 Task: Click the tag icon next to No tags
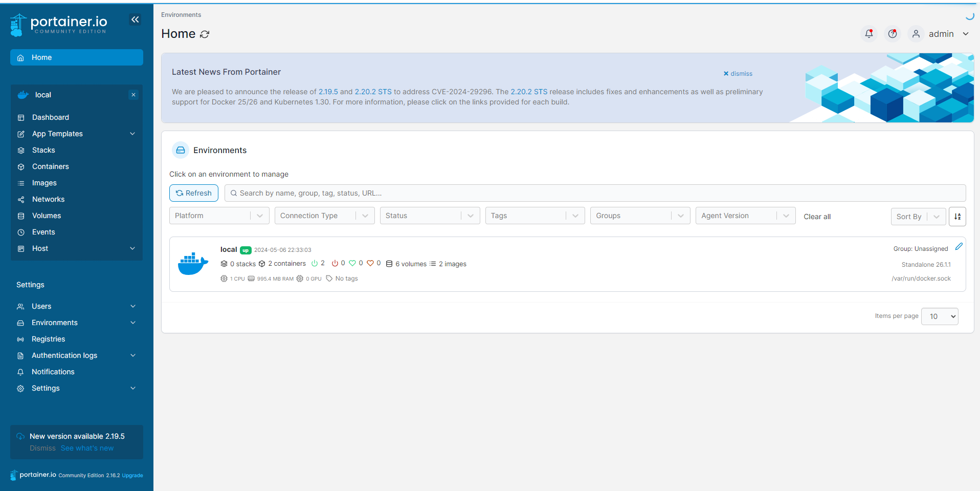pyautogui.click(x=329, y=279)
